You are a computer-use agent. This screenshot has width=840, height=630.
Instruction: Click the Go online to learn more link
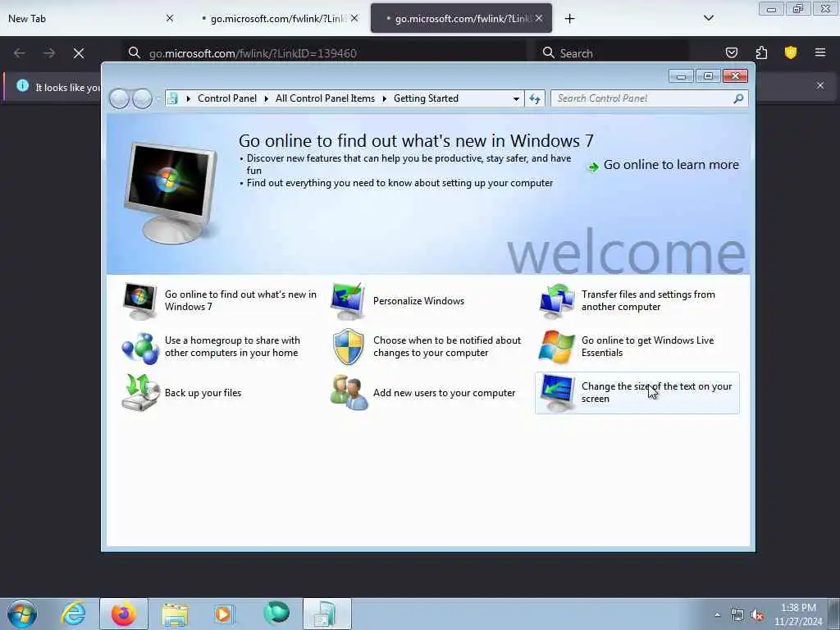tap(671, 165)
